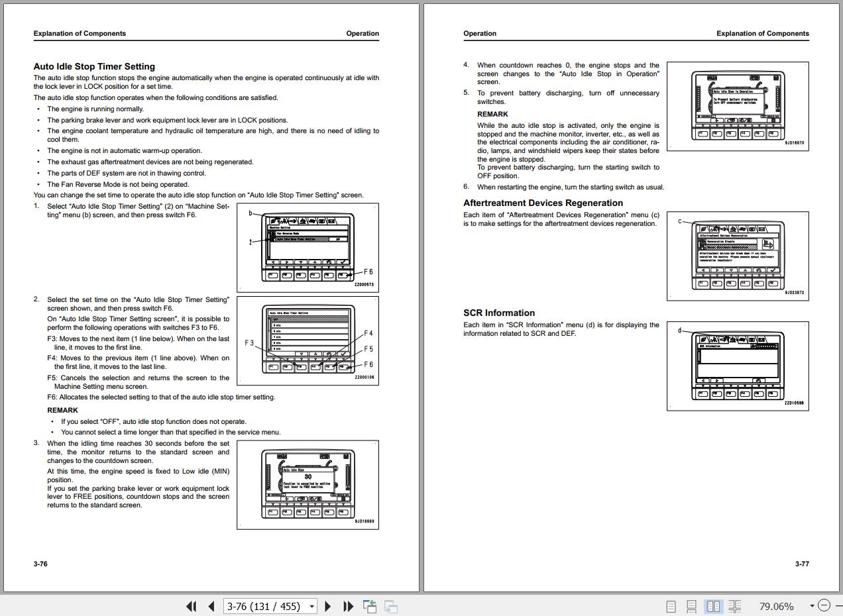Image resolution: width=843 pixels, height=616 pixels.
Task: Open the zoom level dropdown
Action: [812, 606]
